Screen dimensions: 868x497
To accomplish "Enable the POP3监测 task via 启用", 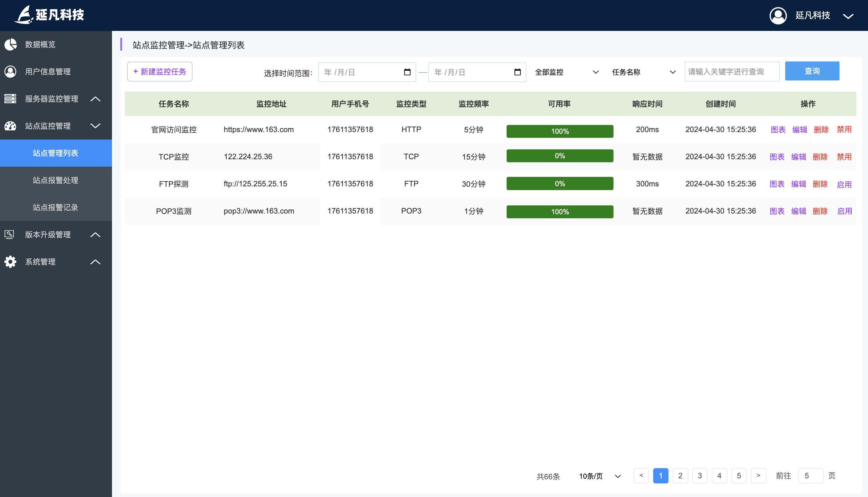I will (x=845, y=211).
